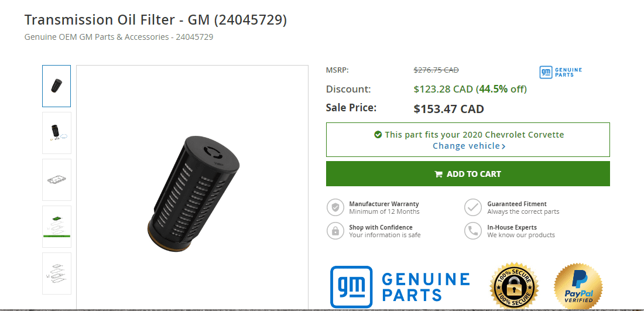Select the first filter thumbnail
The image size is (644, 311).
[x=57, y=86]
